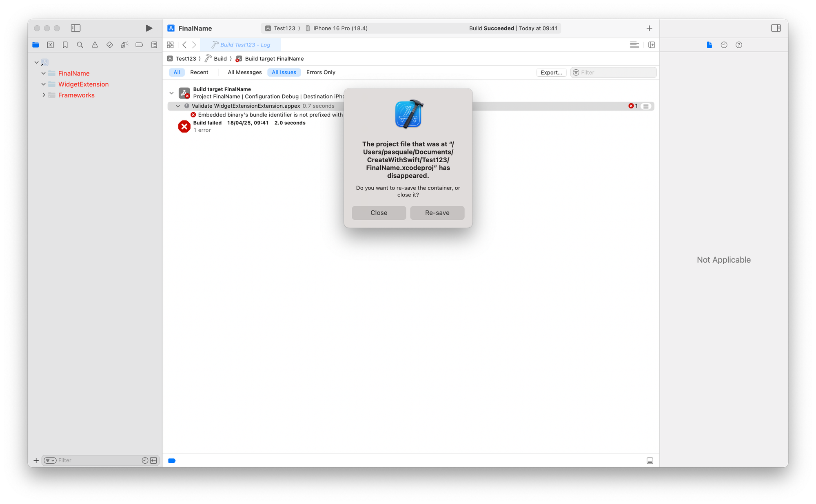Click Re-save in the dialog
Screen dimensions: 816x504
coord(437,213)
